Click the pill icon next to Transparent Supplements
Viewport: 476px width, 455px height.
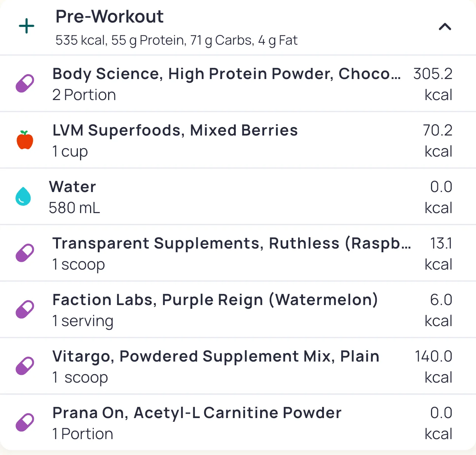click(x=25, y=253)
